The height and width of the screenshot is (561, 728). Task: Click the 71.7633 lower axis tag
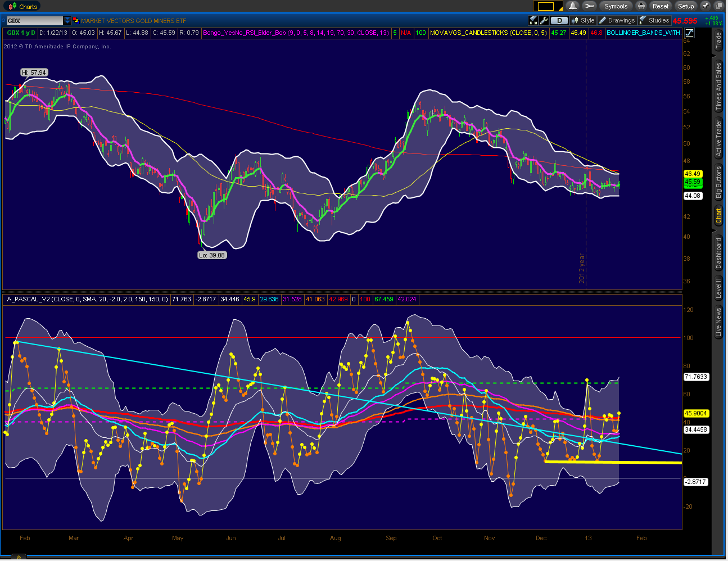696,377
